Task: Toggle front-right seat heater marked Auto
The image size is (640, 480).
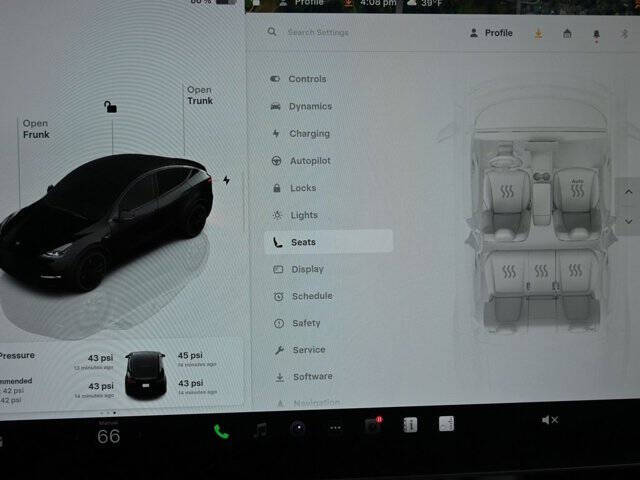Action: click(x=577, y=188)
